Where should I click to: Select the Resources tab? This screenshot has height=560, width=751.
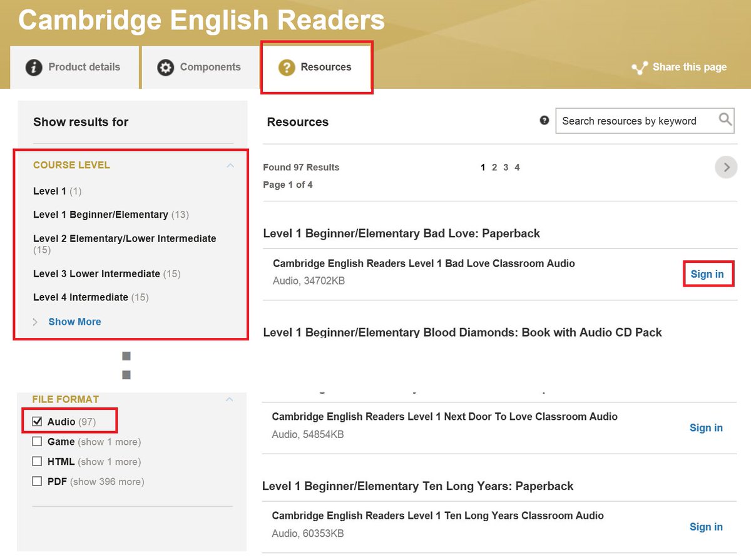click(x=317, y=67)
